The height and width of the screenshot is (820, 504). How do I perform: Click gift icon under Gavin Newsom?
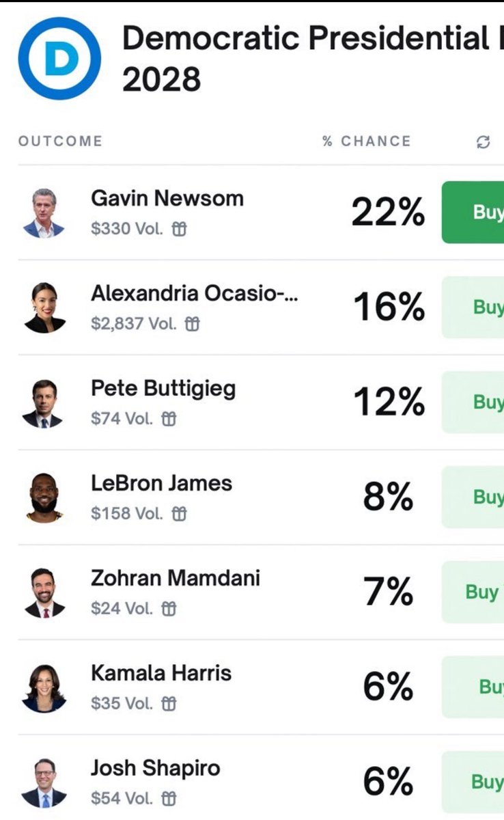pos(179,229)
